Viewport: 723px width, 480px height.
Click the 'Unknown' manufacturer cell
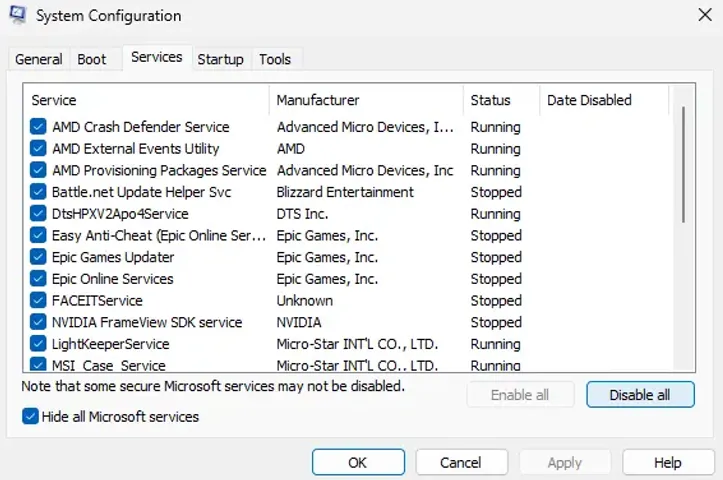(305, 300)
